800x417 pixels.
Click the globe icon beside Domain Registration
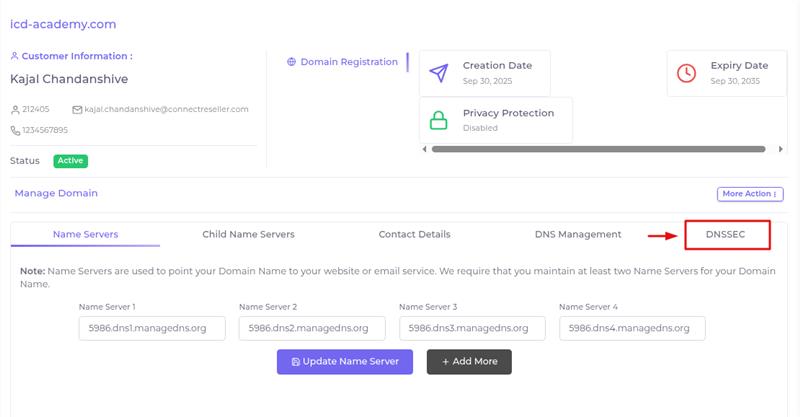pyautogui.click(x=291, y=62)
